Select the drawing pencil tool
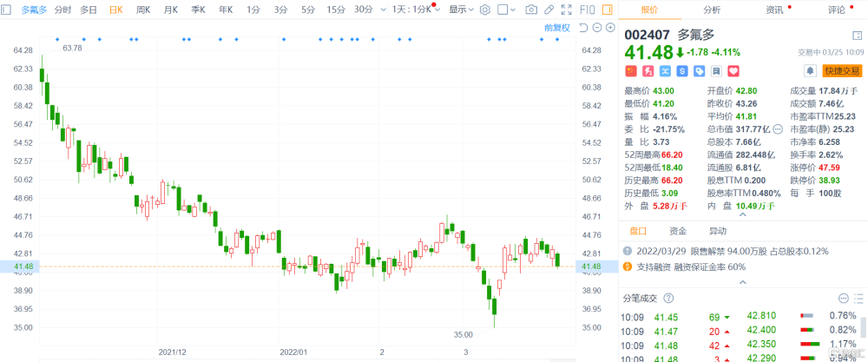868x362 pixels. tap(548, 10)
